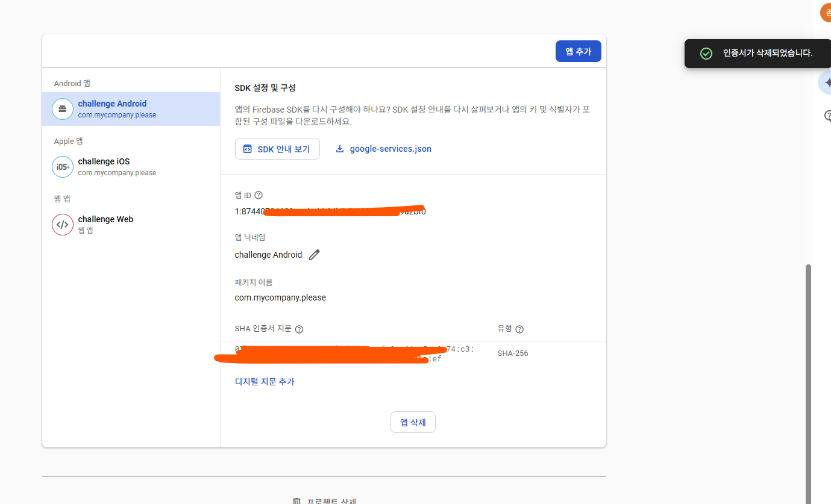Viewport: 831px width, 504px height.
Task: Click 디지털 지문 추가 link
Action: click(x=265, y=381)
